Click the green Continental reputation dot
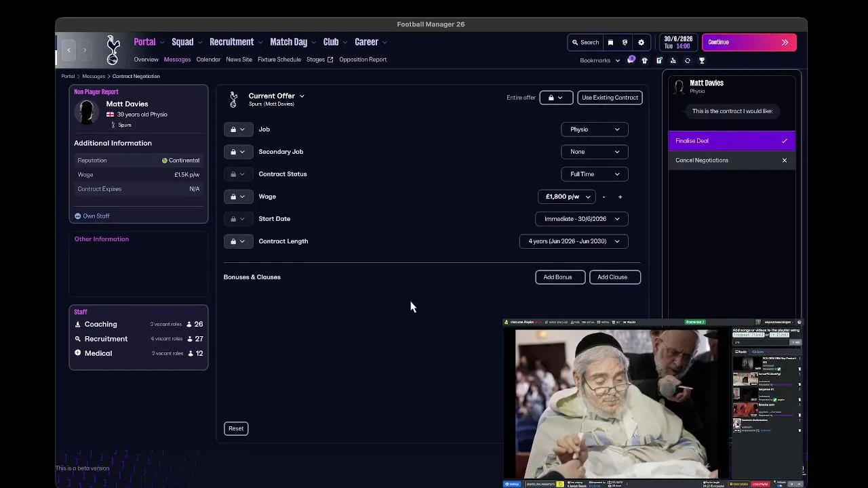Viewport: 868px width, 488px height. click(165, 161)
